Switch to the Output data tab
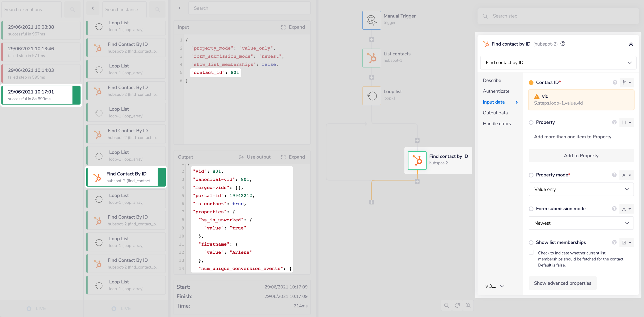644x317 pixels. 495,113
